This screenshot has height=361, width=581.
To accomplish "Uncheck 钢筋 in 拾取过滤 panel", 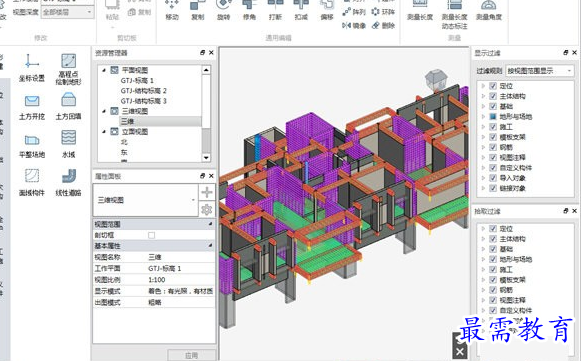I will pyautogui.click(x=493, y=290).
